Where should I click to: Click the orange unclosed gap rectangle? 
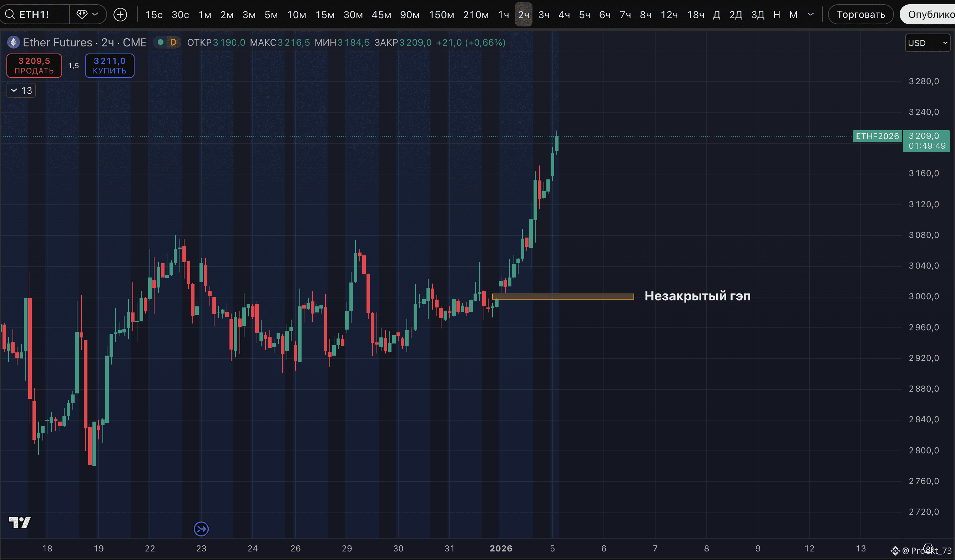[x=563, y=297]
